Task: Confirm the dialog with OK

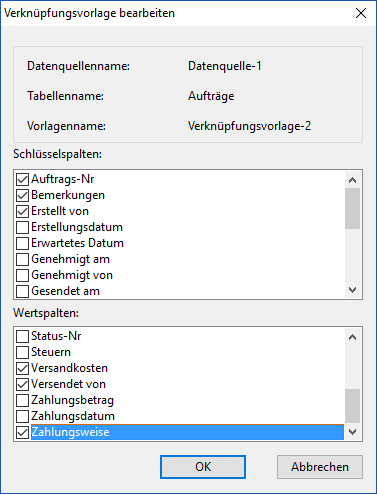Action: 203,467
